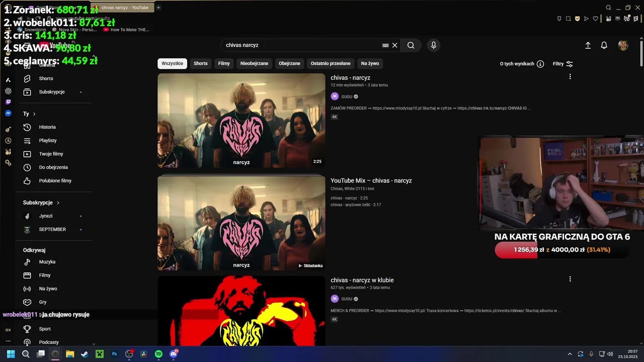Select the 'Na żywo' filter chip
Viewport: 644px width, 362px height.
point(370,63)
